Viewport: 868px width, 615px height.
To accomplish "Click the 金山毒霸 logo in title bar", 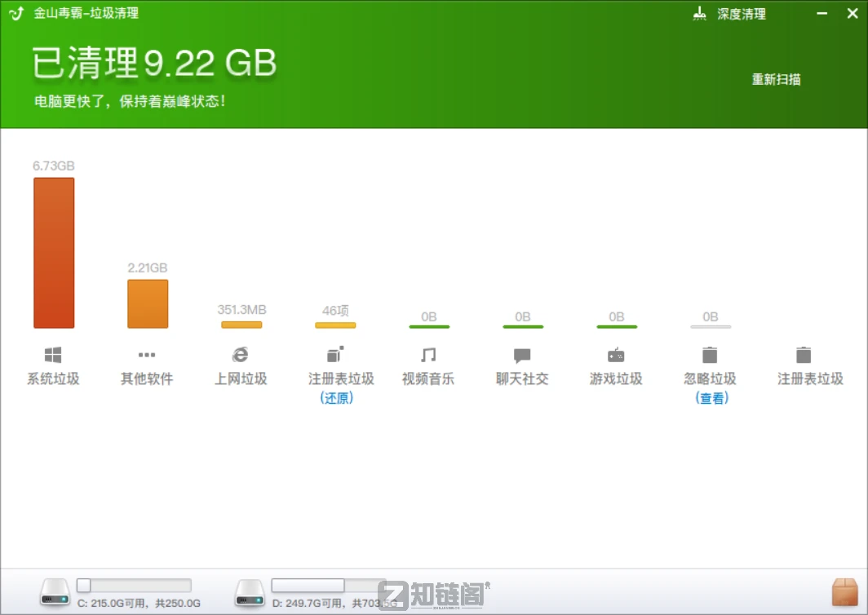I will (15, 13).
